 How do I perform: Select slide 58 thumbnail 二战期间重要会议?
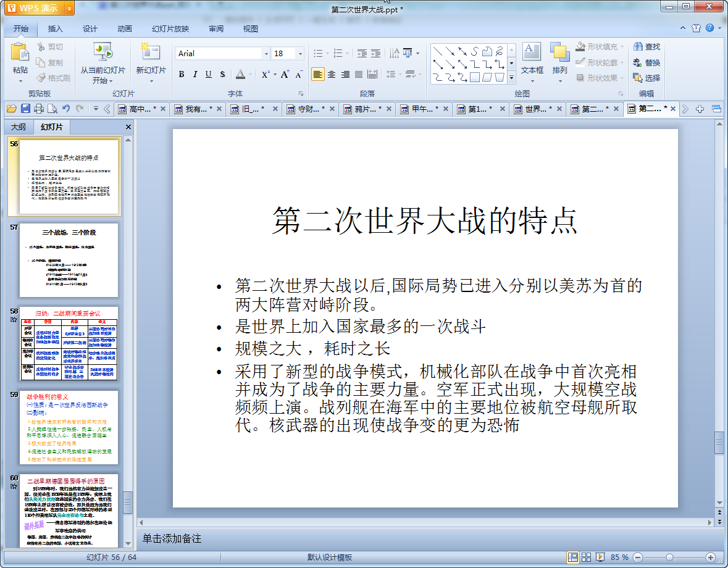coord(69,343)
